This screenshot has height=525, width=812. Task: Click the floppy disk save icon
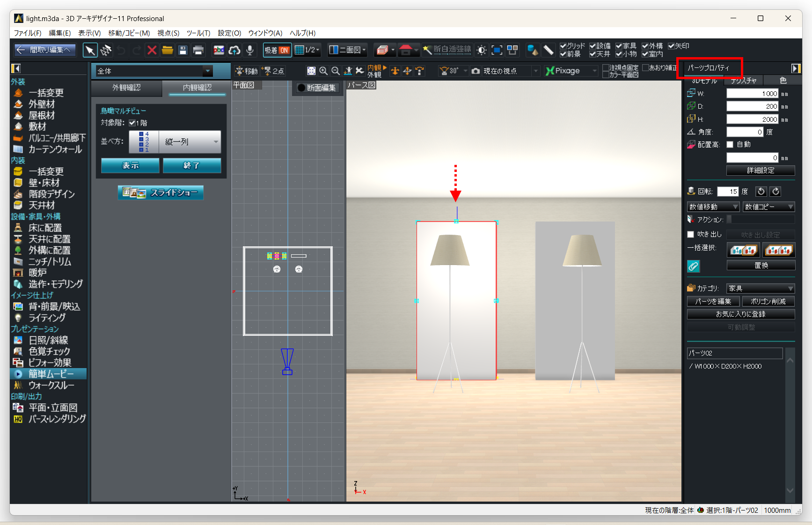coord(183,50)
